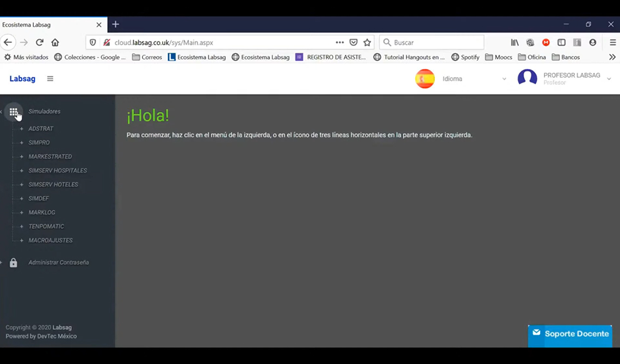
Task: Click the insecure connection padlock icon
Action: (107, 42)
